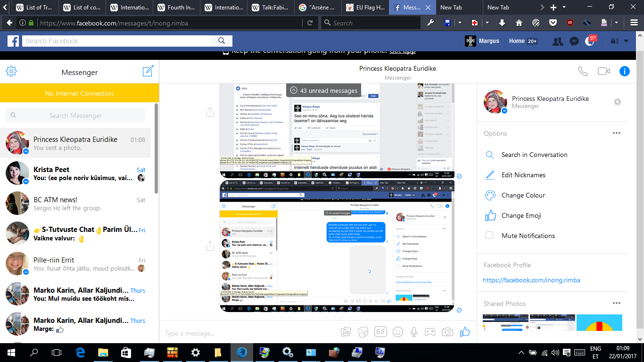Open S-Tutvuste Chat conversation

75,234
